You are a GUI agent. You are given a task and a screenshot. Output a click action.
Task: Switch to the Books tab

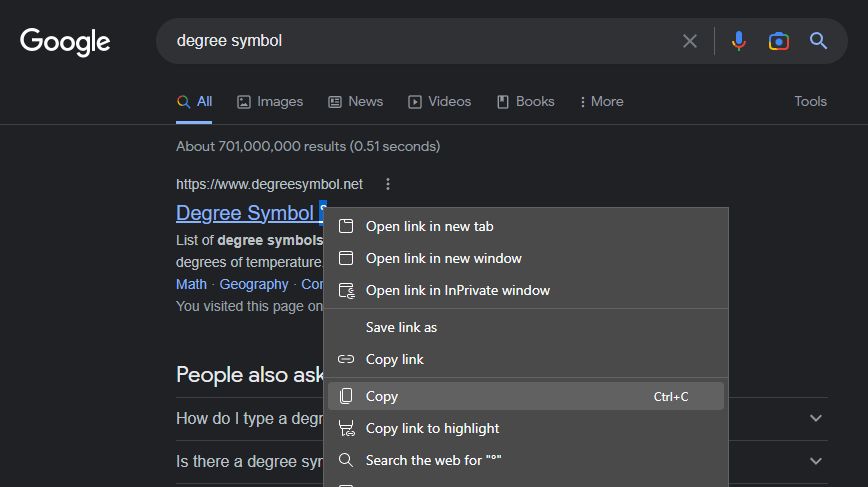(x=526, y=102)
